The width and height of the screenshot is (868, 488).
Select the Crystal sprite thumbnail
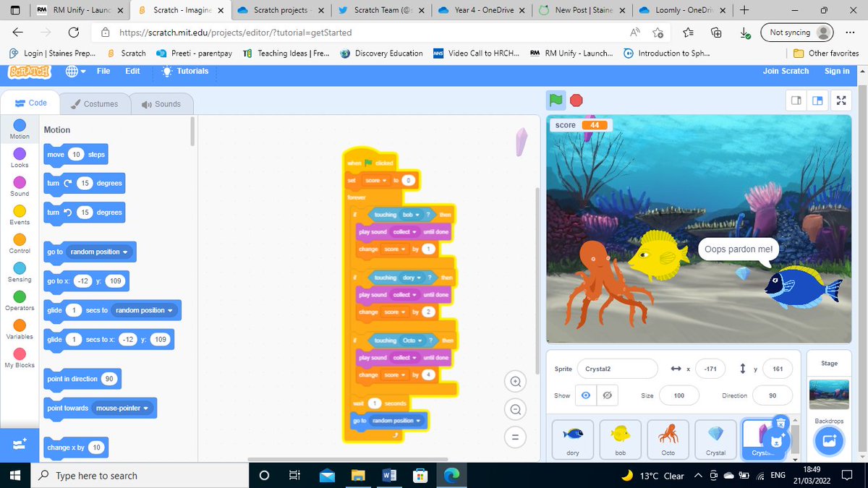point(715,438)
